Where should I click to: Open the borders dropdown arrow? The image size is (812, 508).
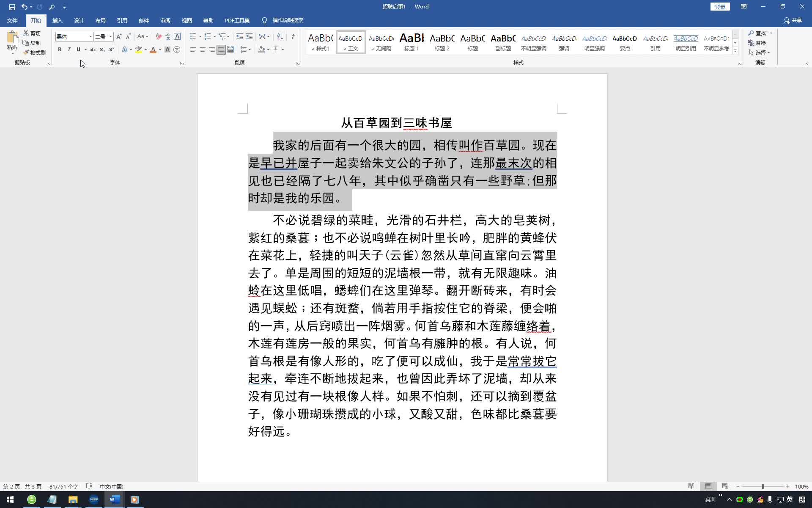[283, 50]
